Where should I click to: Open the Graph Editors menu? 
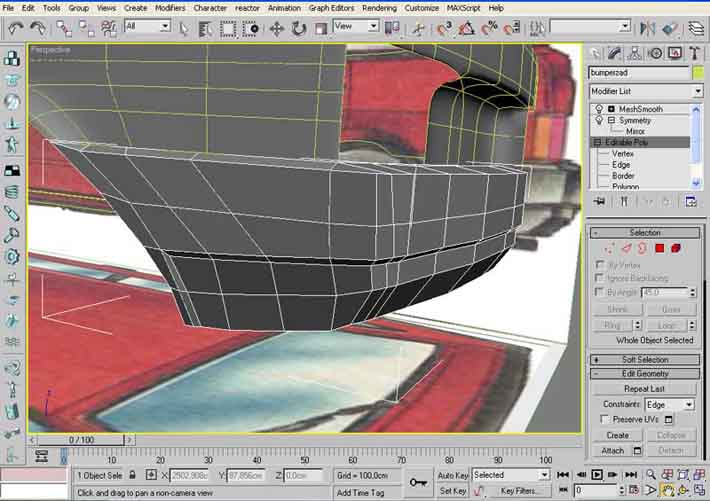[330, 7]
